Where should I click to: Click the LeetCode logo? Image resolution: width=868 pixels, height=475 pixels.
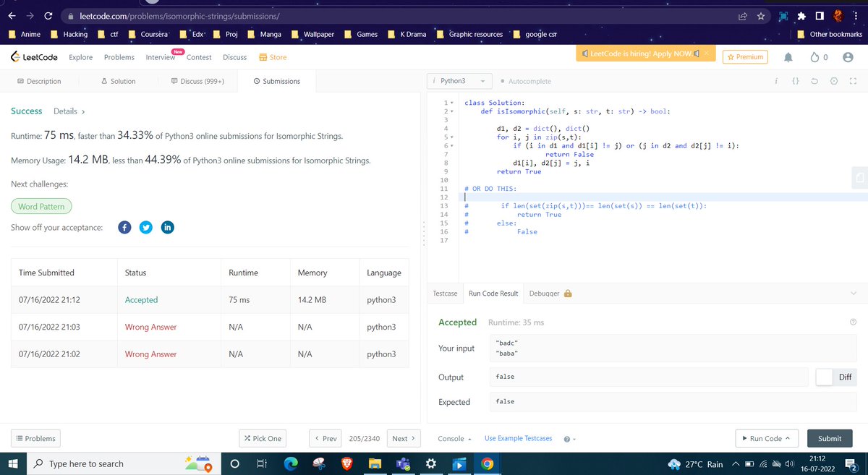coord(35,57)
